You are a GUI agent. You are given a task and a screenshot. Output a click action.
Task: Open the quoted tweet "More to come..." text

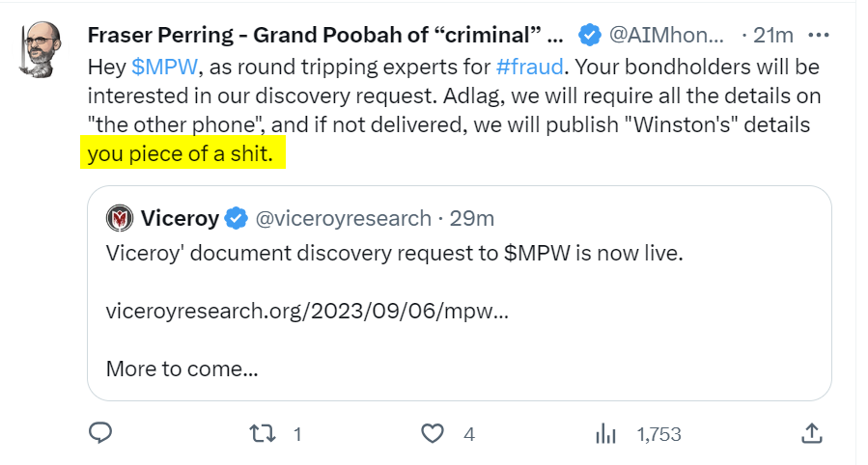coord(182,368)
